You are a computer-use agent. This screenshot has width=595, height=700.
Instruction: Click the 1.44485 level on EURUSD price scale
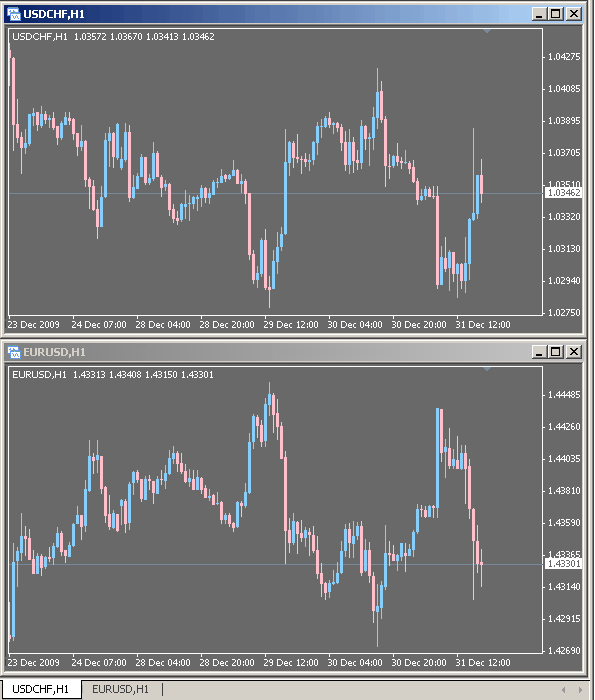564,395
